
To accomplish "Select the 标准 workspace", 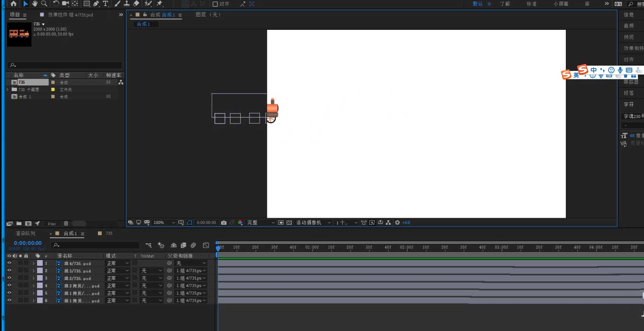I will click(532, 4).
